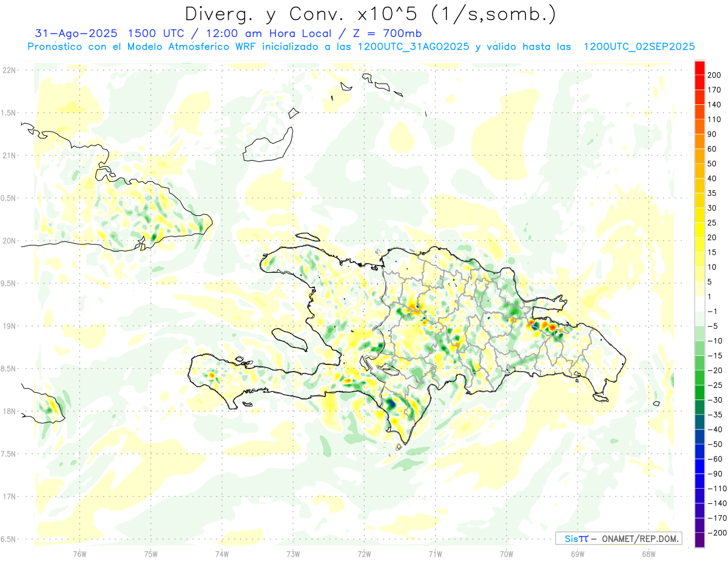This screenshot has height=562, width=728.
Task: Click the positive '110' color scale value
Action: click(715, 119)
